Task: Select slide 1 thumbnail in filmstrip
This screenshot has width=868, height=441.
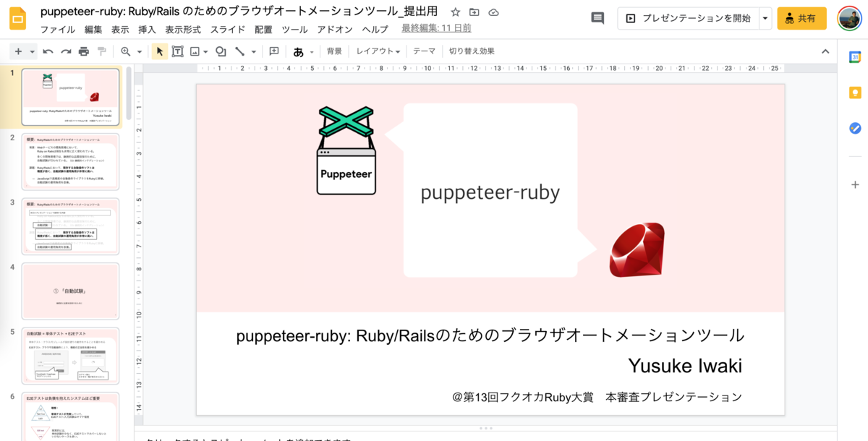Action: tap(71, 97)
